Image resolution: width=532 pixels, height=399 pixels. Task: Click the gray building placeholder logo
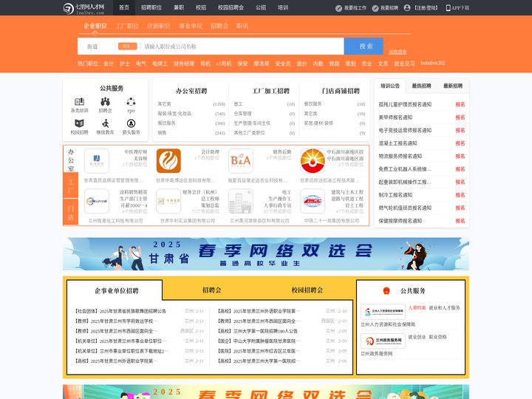pyautogui.click(x=241, y=201)
